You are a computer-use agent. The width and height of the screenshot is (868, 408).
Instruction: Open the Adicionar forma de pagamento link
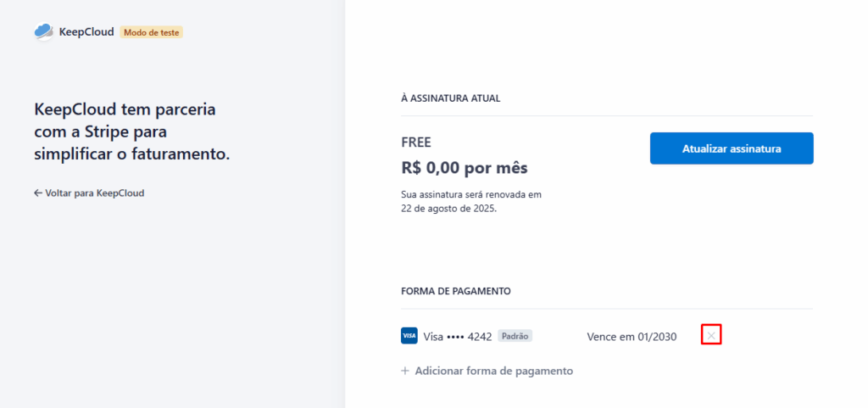[x=487, y=371]
